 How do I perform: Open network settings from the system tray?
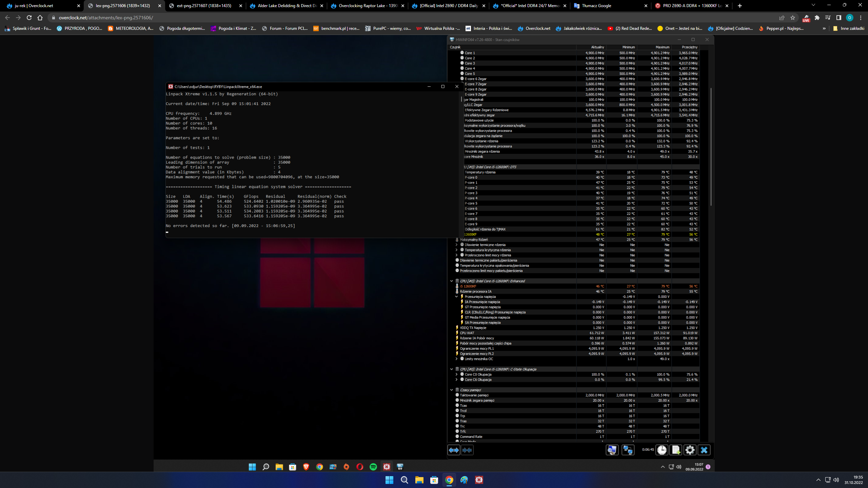(x=828, y=480)
